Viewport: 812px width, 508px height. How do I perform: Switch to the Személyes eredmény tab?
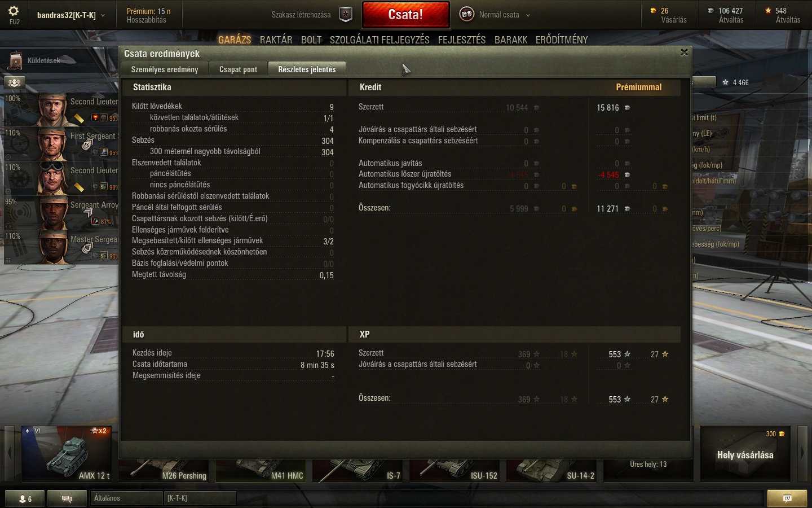[165, 69]
